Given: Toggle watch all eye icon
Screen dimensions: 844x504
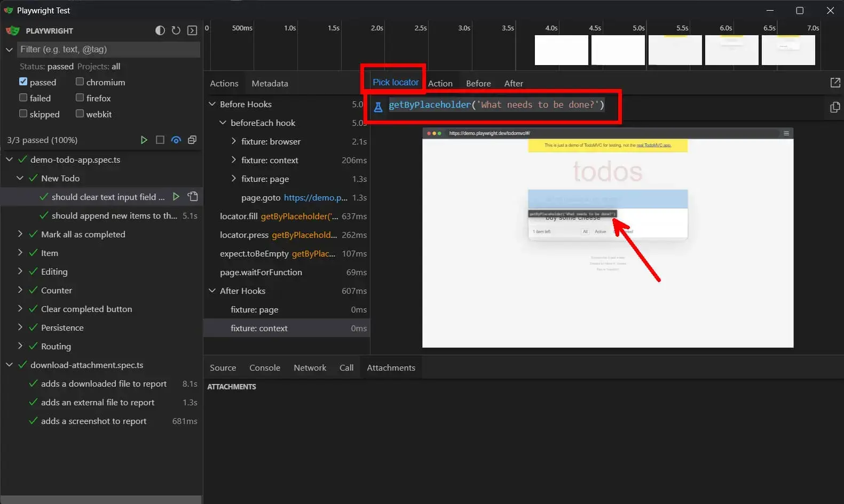Looking at the screenshot, I should 176,140.
